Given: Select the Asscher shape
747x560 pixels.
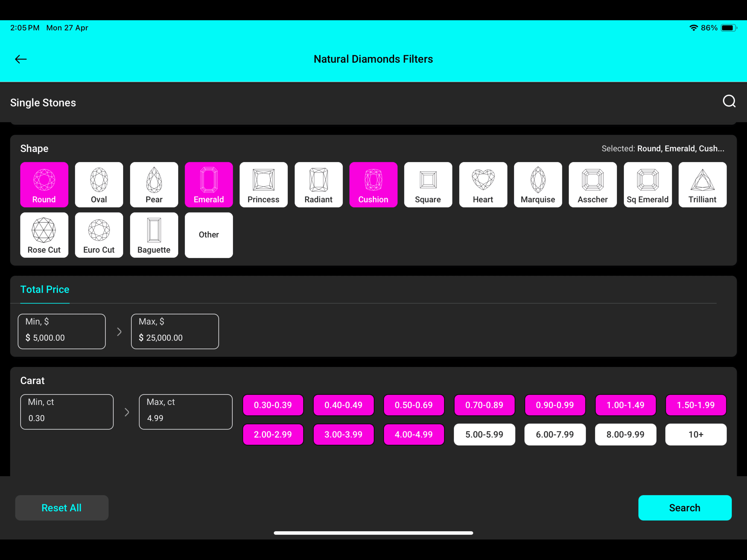Looking at the screenshot, I should (592, 184).
